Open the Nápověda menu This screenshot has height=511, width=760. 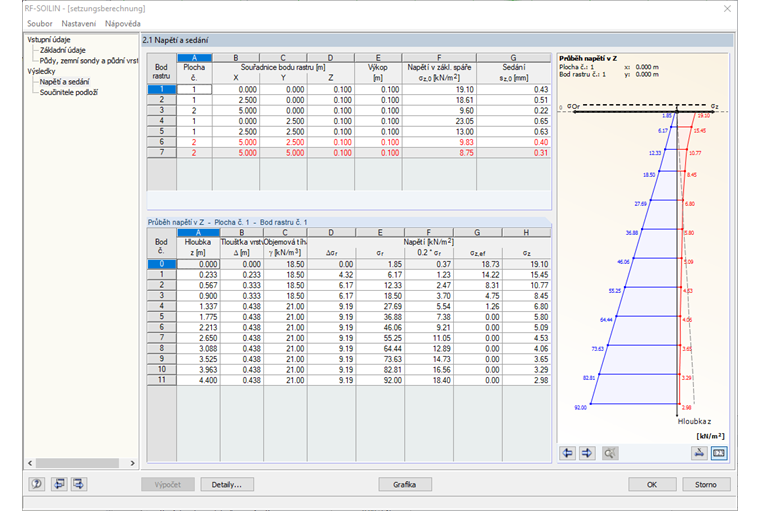[123, 23]
